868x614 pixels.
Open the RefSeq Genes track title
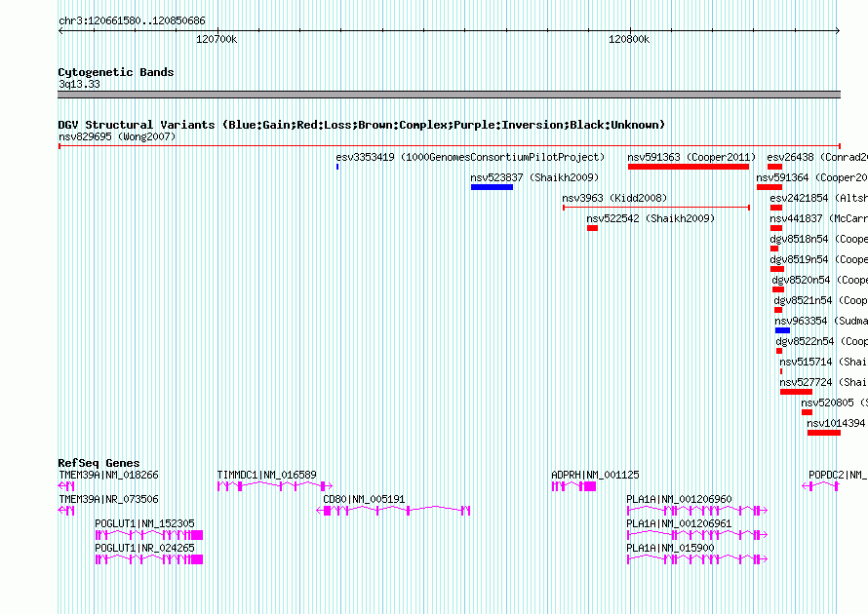click(99, 463)
